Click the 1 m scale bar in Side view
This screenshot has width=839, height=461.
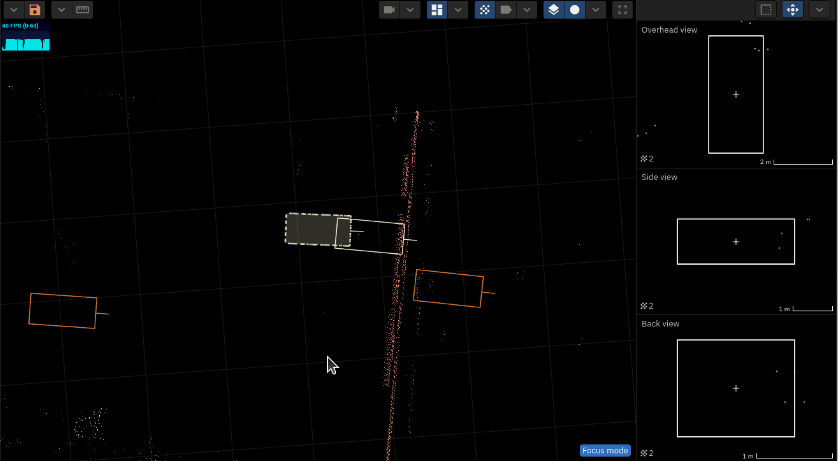pyautogui.click(x=806, y=309)
